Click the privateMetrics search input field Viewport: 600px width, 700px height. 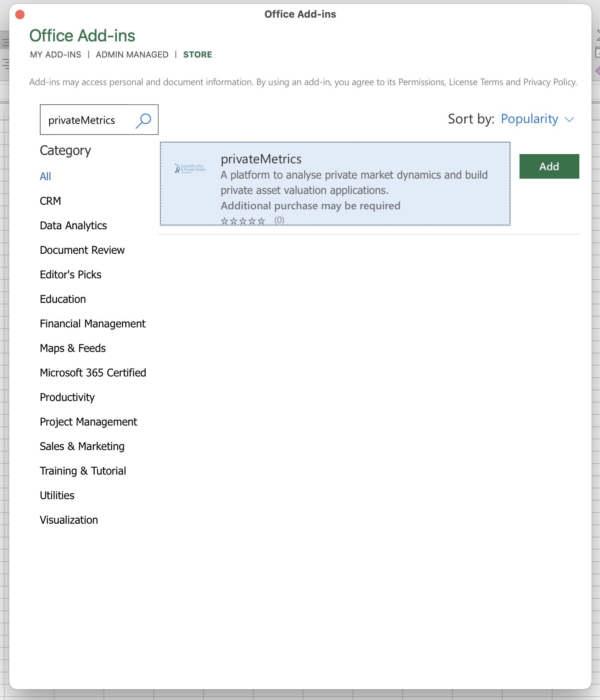point(88,120)
